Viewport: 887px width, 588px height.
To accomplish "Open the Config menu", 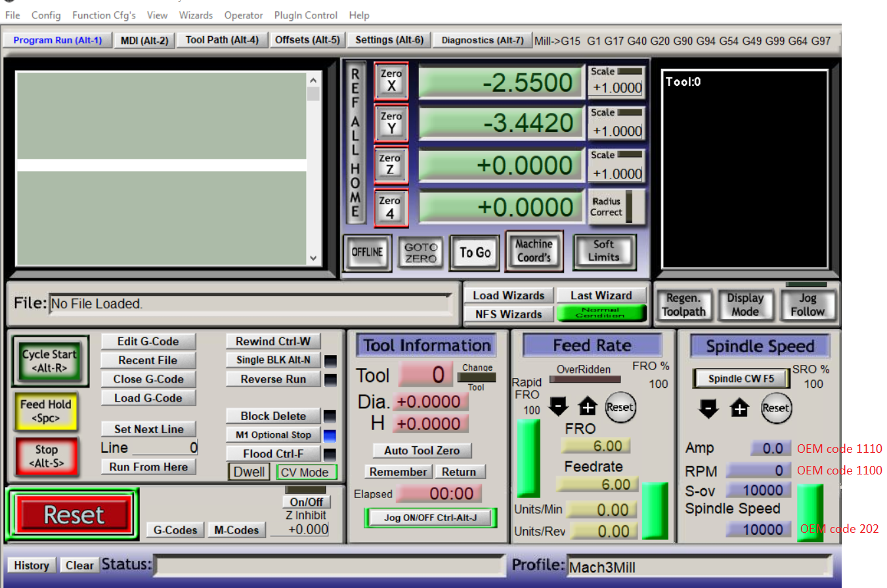I will point(46,15).
